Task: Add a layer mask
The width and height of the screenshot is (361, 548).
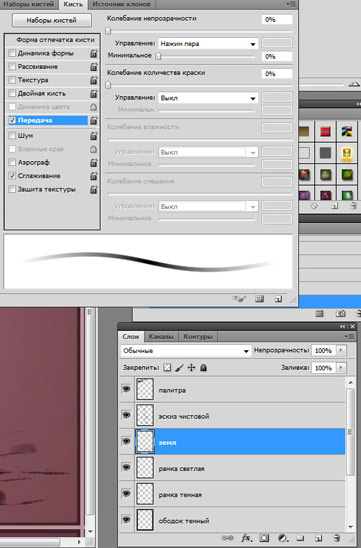Action: (264, 538)
